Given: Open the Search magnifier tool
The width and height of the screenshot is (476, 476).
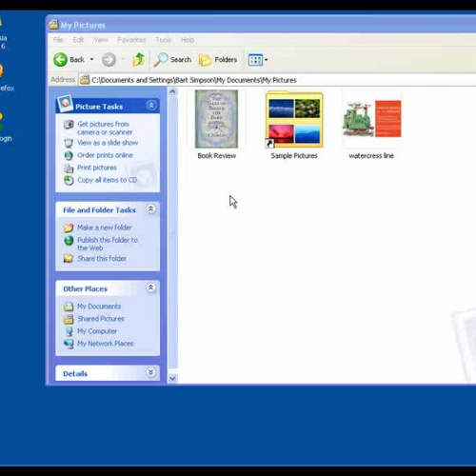Looking at the screenshot, I should pos(172,60).
